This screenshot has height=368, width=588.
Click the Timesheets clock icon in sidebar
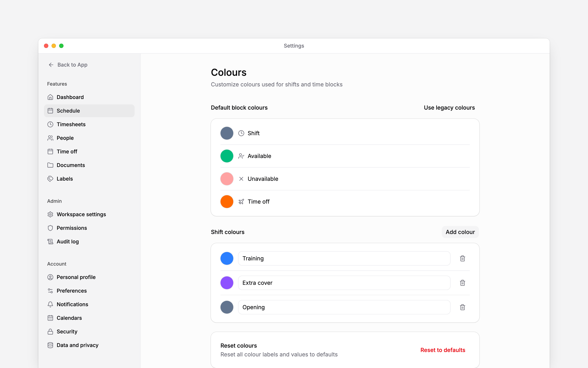point(50,124)
